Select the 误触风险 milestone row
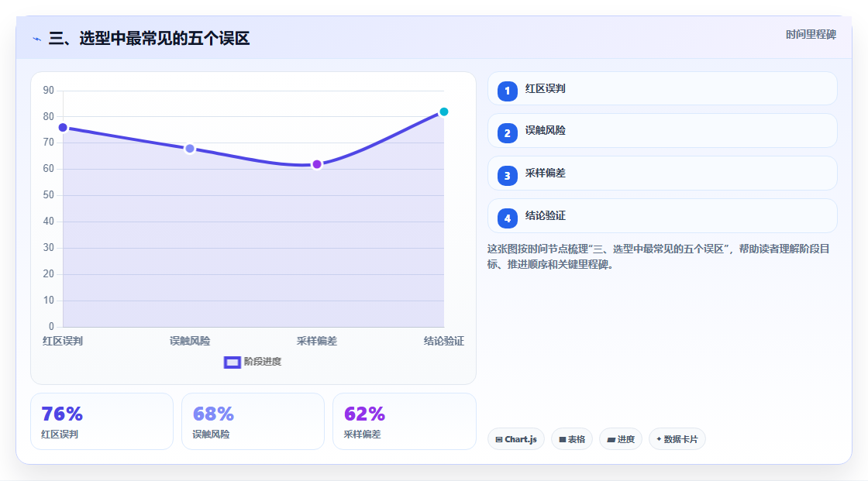868x481 pixels. click(662, 131)
